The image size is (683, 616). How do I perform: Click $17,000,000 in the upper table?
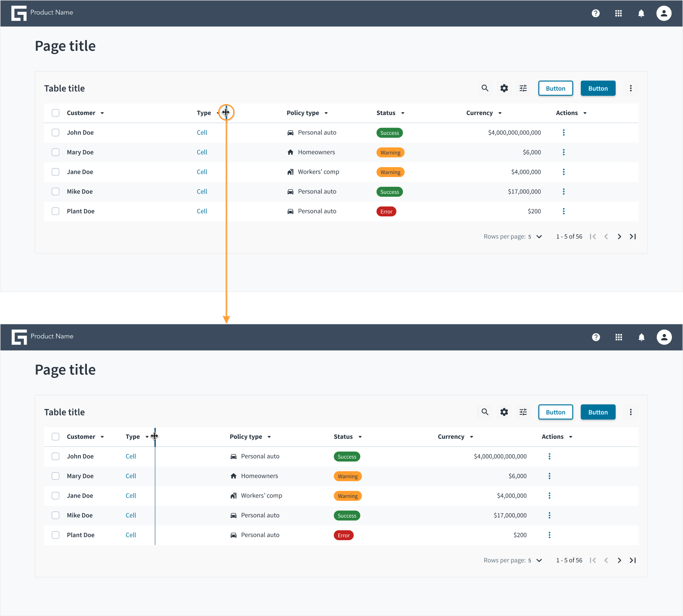(524, 191)
